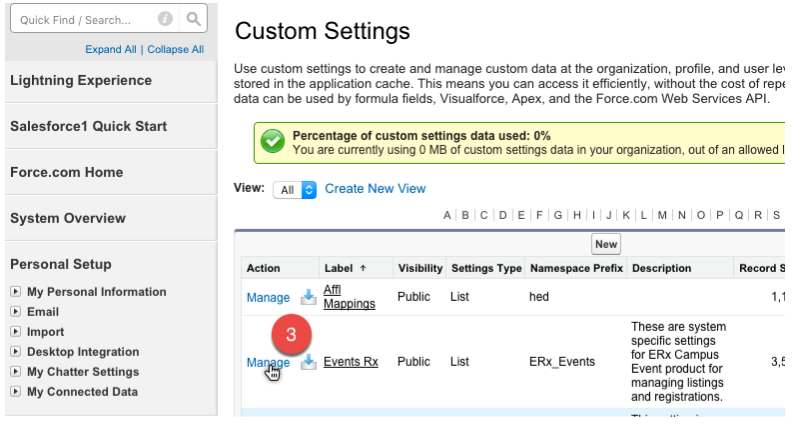Open Salesforce1 Quick Start menu item
Image resolution: width=793 pixels, height=425 pixels.
point(88,126)
